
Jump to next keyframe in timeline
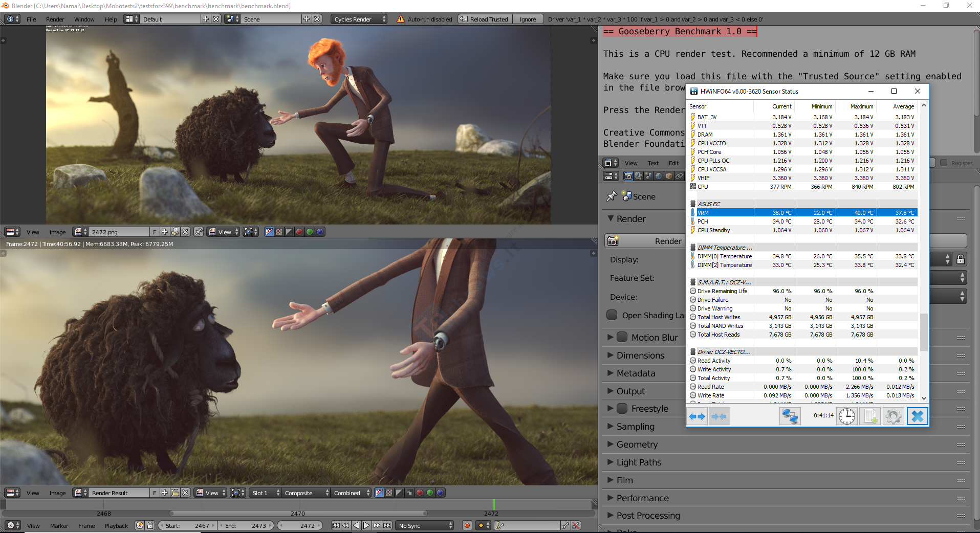coord(377,525)
